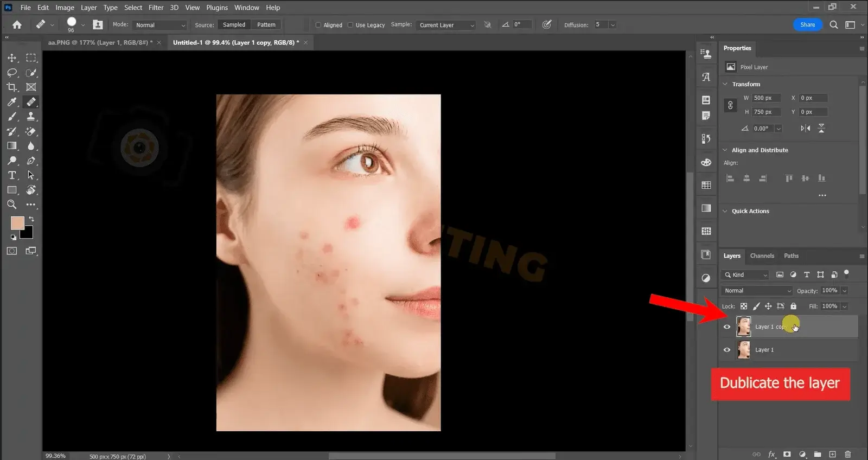Click the foreground color swatch

pyautogui.click(x=17, y=223)
